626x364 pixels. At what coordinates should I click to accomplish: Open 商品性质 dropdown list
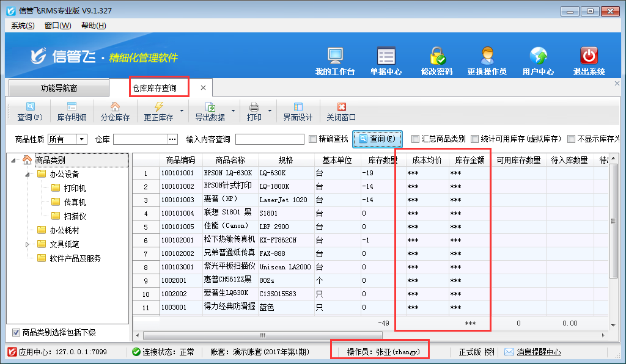(82, 139)
